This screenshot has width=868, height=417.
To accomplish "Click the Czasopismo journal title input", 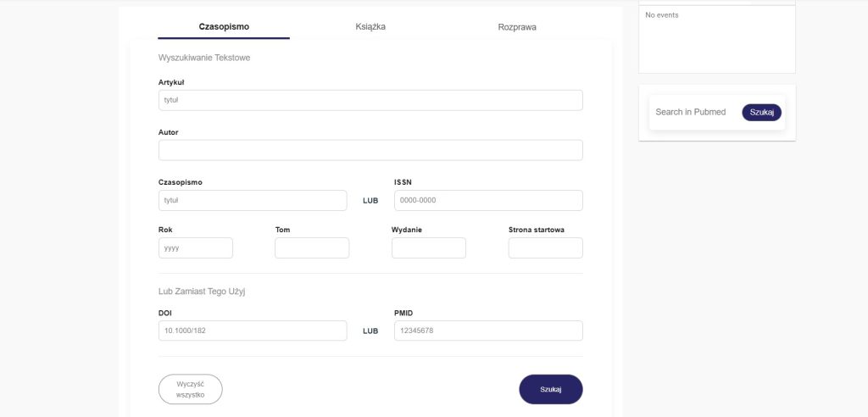I will tap(253, 200).
